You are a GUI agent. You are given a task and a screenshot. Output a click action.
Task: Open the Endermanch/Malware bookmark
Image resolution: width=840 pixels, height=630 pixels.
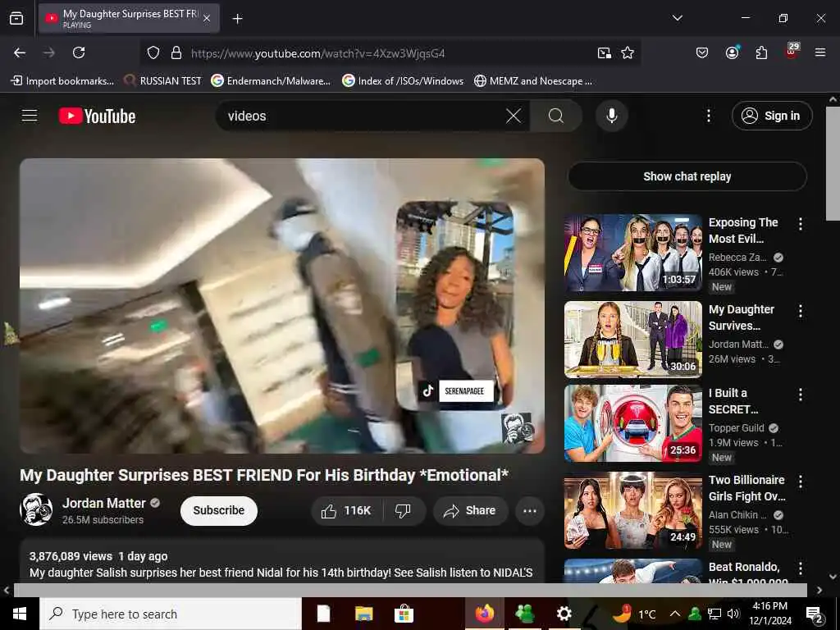click(x=271, y=81)
